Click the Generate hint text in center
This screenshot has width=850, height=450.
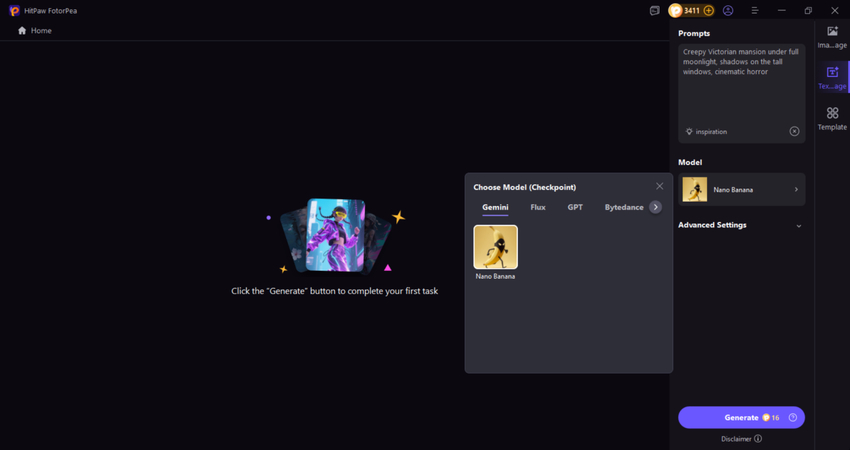click(334, 291)
